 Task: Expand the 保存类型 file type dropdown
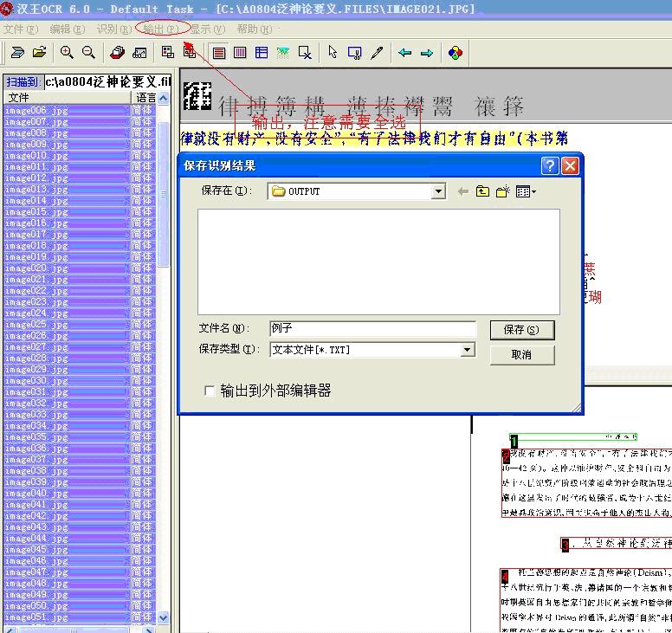[x=468, y=350]
